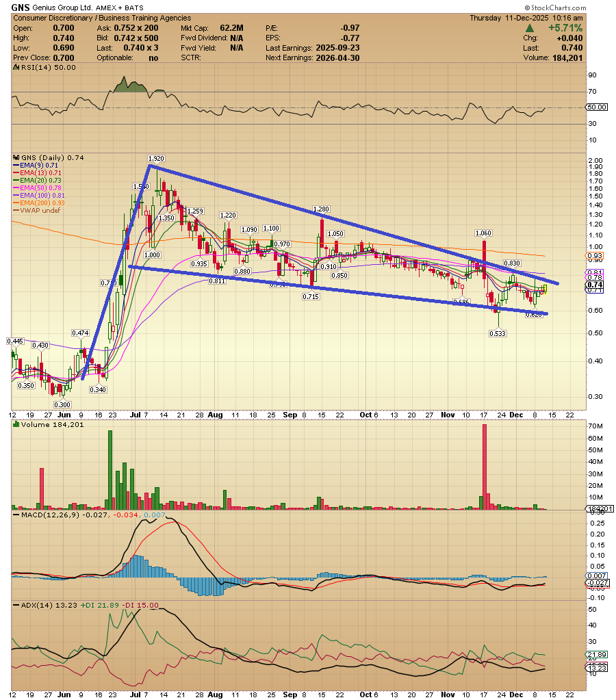Click the Bid quote 0.742 x 500

click(x=136, y=38)
